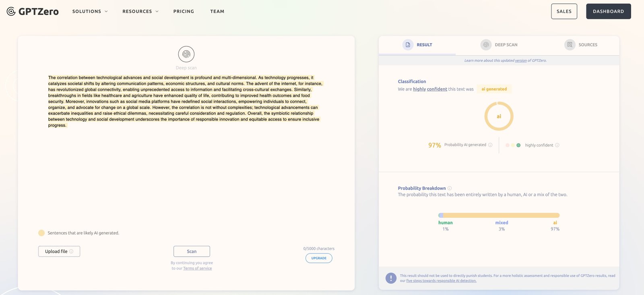Expand the Solutions dropdown menu
Screen dimensions: 644x295
(x=90, y=11)
